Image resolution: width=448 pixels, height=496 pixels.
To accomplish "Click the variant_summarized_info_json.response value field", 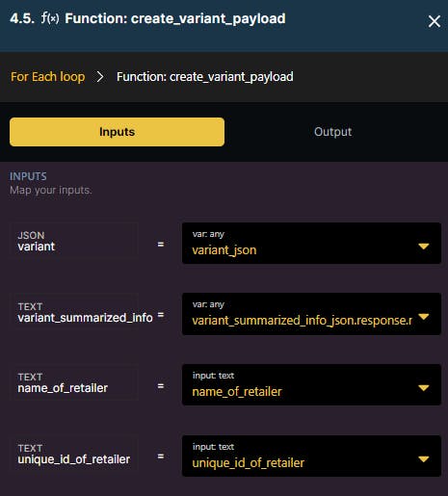I will 311,314.
